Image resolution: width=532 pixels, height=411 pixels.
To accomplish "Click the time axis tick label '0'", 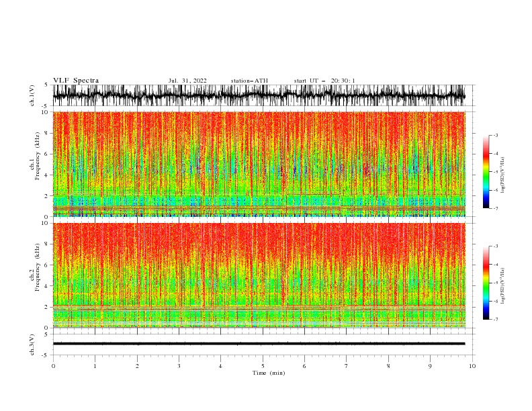I will point(53,366).
